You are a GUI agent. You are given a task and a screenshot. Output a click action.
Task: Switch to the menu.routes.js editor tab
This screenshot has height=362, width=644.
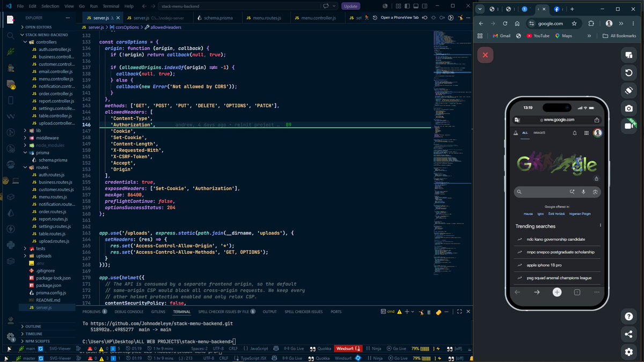click(265, 18)
